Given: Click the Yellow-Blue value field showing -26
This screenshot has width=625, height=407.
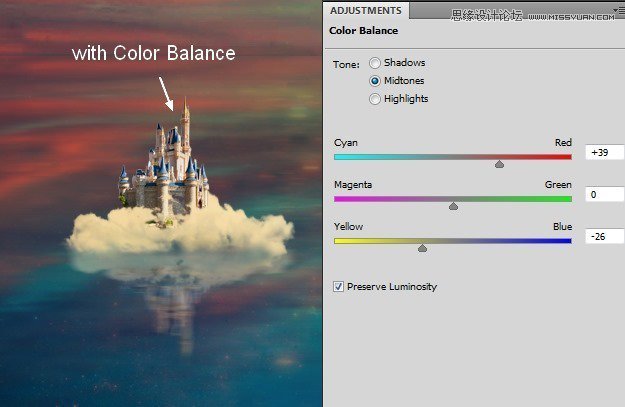Looking at the screenshot, I should pyautogui.click(x=604, y=237).
